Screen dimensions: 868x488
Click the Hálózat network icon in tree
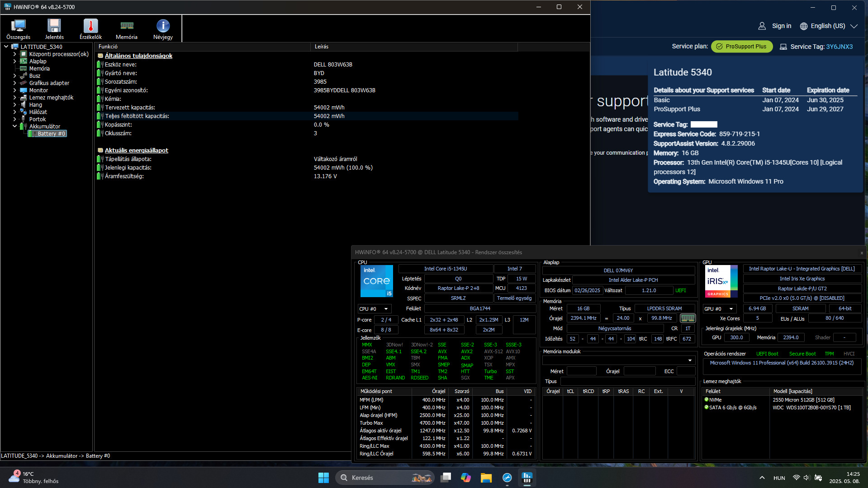pos(24,112)
